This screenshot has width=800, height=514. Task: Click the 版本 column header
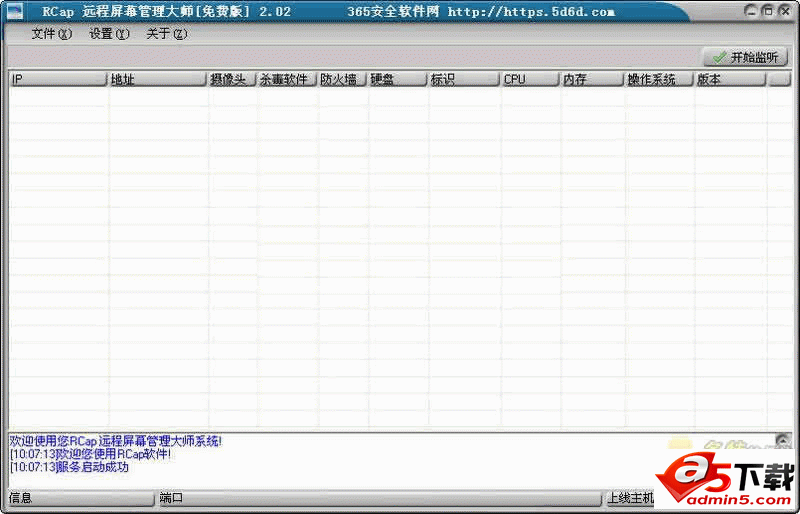click(x=730, y=80)
